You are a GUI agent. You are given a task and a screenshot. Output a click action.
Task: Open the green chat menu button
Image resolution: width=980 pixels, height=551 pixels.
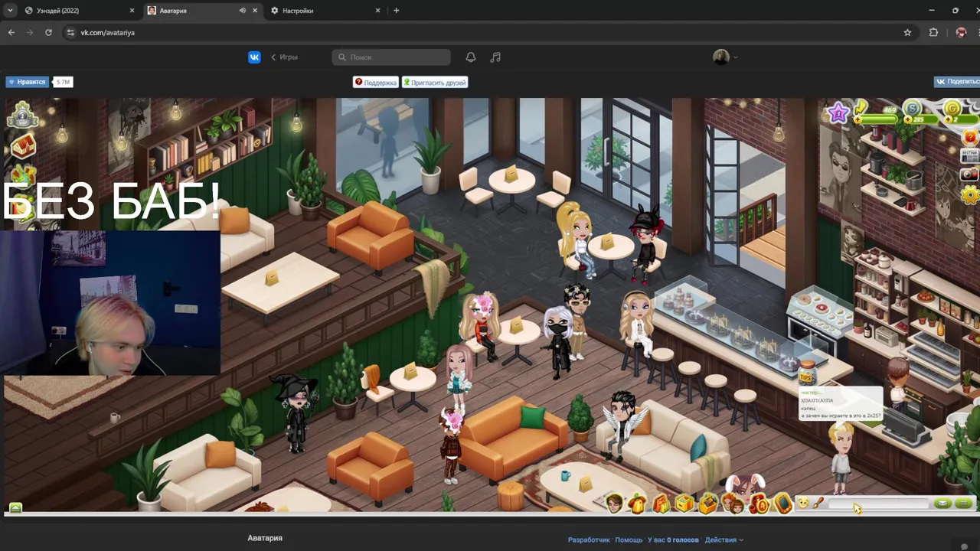tap(963, 503)
